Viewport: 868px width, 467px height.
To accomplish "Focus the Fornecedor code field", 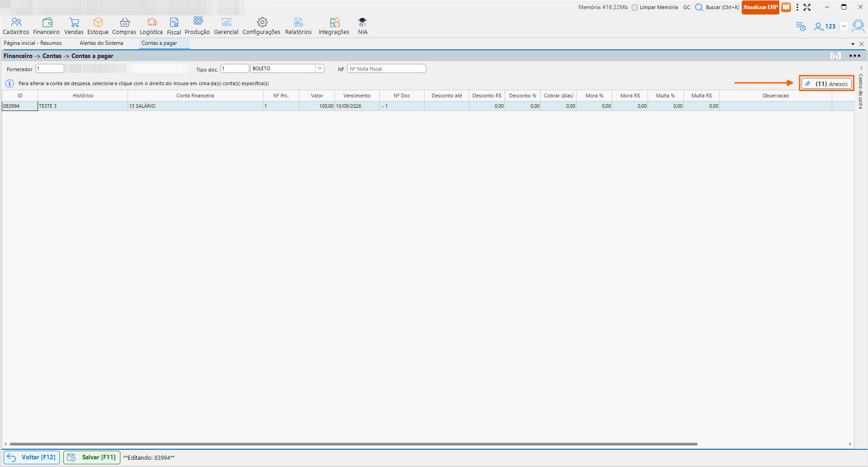I will 50,68.
